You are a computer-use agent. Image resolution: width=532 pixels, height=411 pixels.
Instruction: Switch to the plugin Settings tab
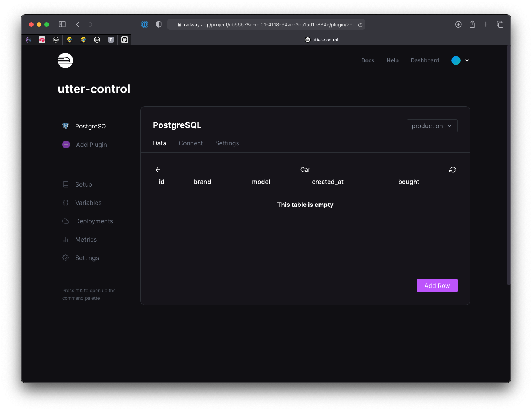click(227, 143)
